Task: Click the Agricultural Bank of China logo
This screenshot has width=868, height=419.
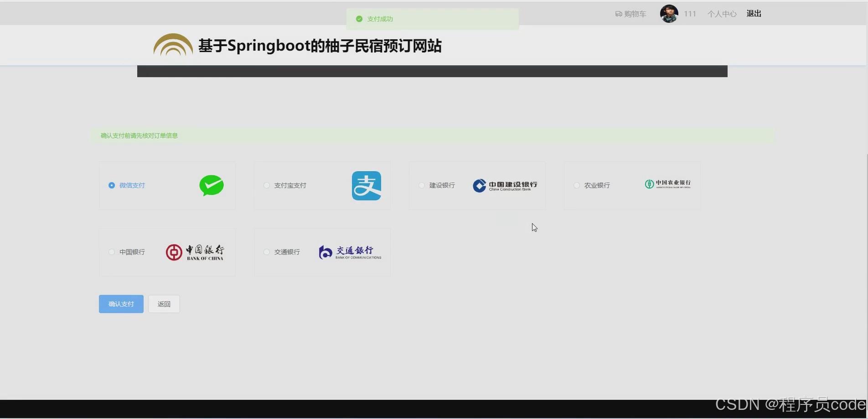Action: click(668, 184)
